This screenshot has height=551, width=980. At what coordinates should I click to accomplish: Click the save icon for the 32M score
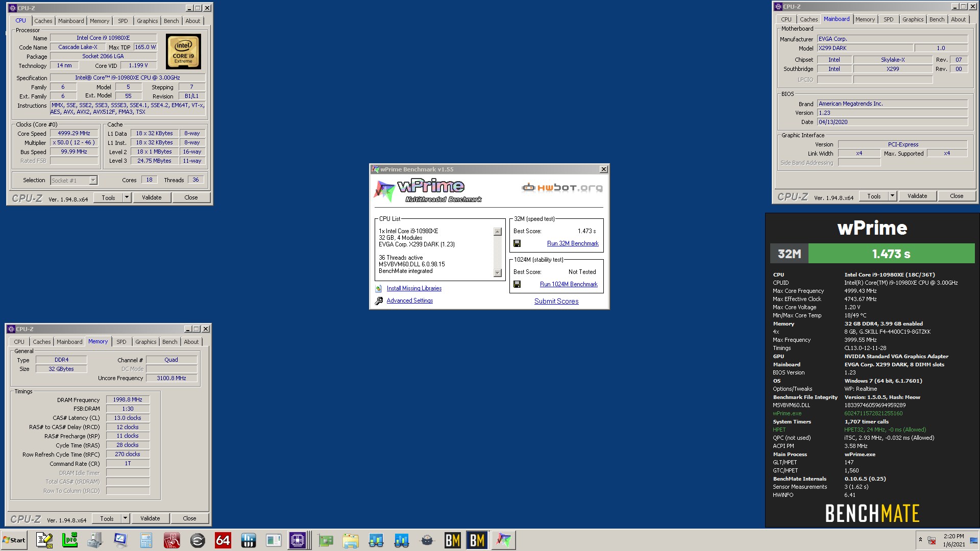pyautogui.click(x=517, y=243)
